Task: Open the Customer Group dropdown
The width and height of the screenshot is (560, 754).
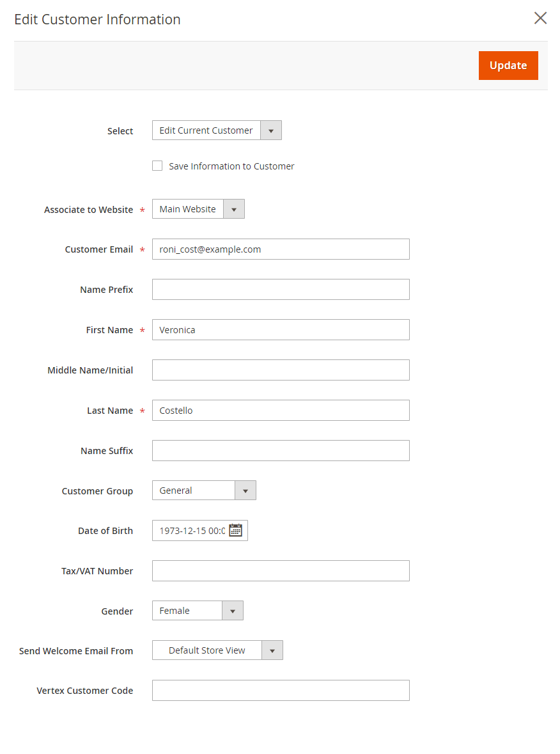Action: [x=204, y=491]
